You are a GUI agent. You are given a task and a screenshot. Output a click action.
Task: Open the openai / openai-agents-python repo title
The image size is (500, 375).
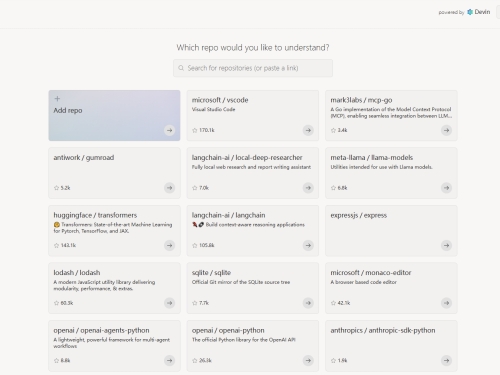pos(101,330)
